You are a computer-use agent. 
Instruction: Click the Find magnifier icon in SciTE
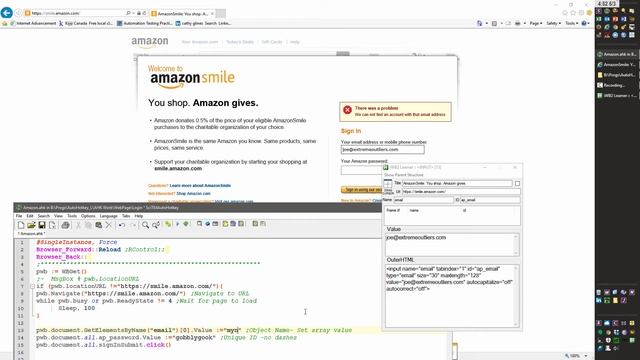145,225
